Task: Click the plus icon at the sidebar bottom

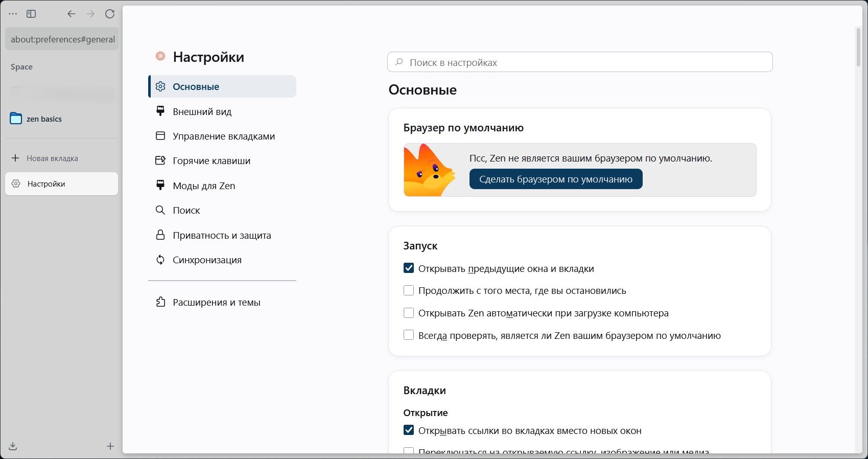Action: tap(110, 446)
